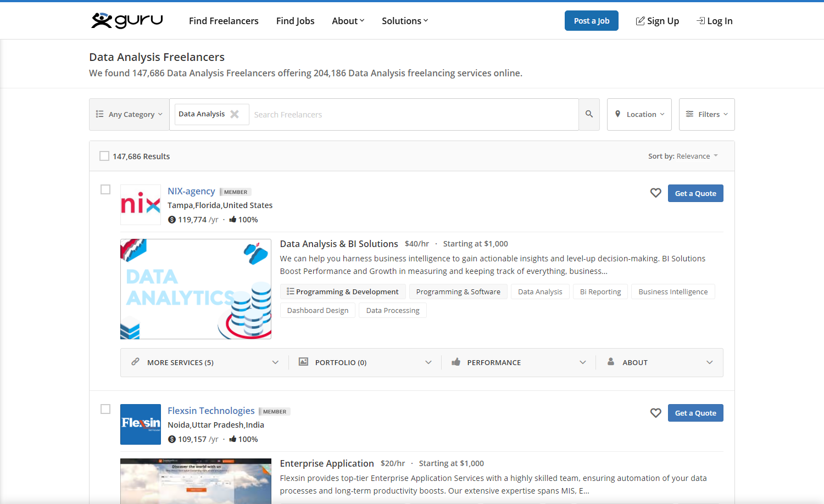The width and height of the screenshot is (824, 504).
Task: Go to Find Freelancers
Action: pos(224,21)
